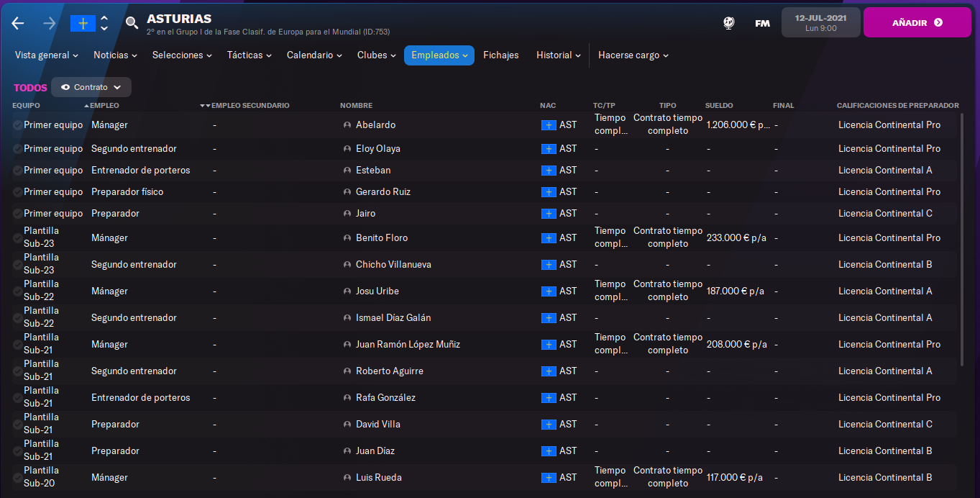This screenshot has width=980, height=498.
Task: Tick the selection circle for Abelardo's row
Action: pyautogui.click(x=17, y=125)
